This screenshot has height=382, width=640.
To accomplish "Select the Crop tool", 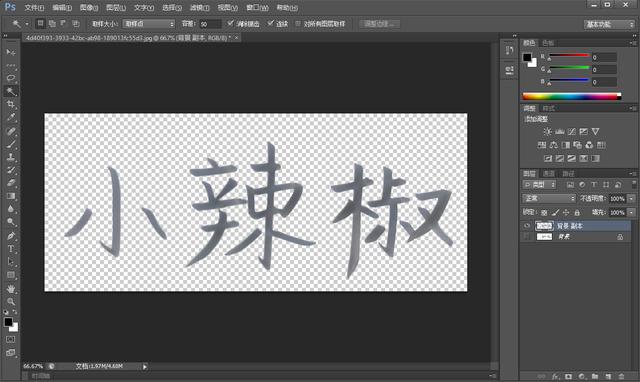I will [x=11, y=104].
